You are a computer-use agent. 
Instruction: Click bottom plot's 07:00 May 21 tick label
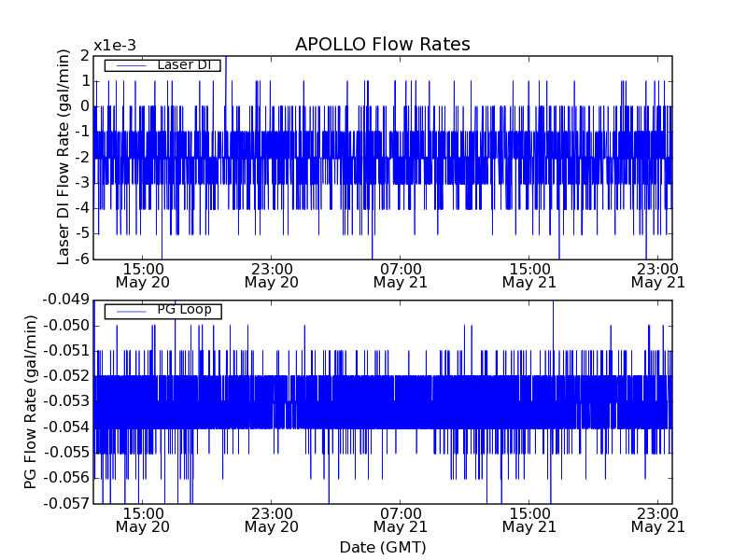click(400, 520)
